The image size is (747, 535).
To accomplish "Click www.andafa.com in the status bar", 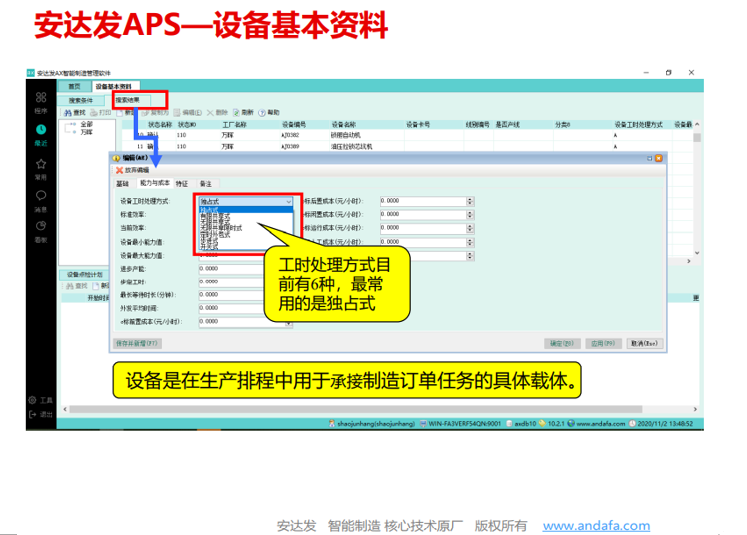I will [596, 424].
